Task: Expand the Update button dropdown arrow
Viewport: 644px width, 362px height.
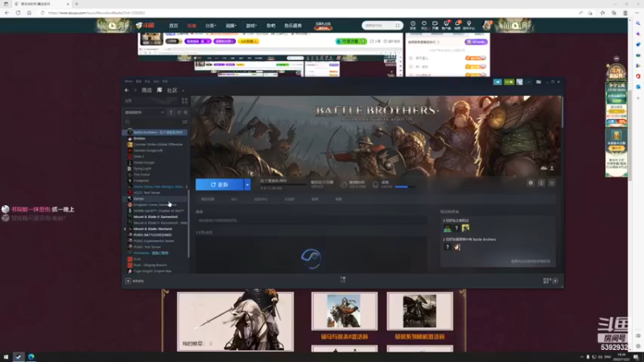Action: click(x=247, y=185)
